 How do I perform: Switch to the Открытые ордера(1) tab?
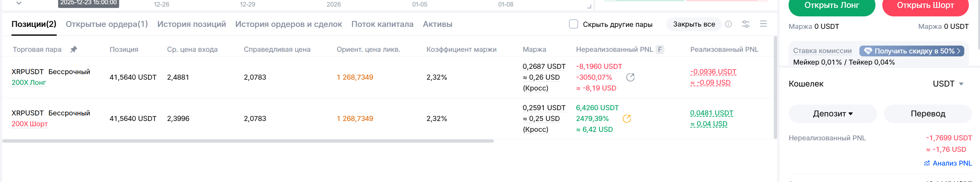coord(107,24)
